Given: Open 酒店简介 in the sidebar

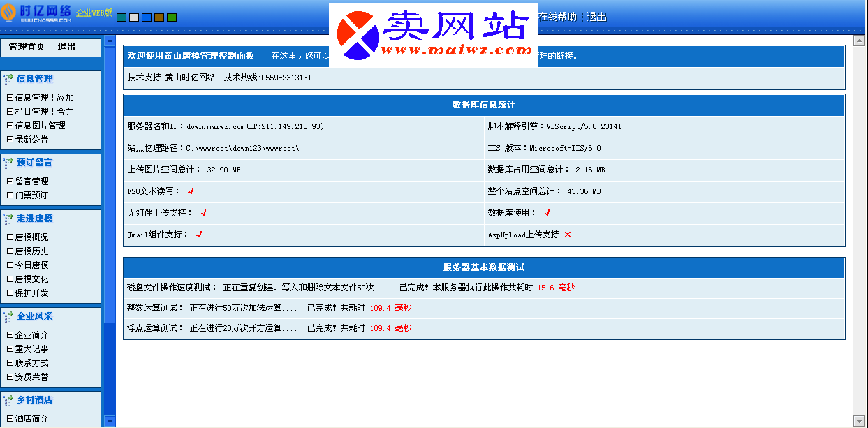Looking at the screenshot, I should [32, 419].
